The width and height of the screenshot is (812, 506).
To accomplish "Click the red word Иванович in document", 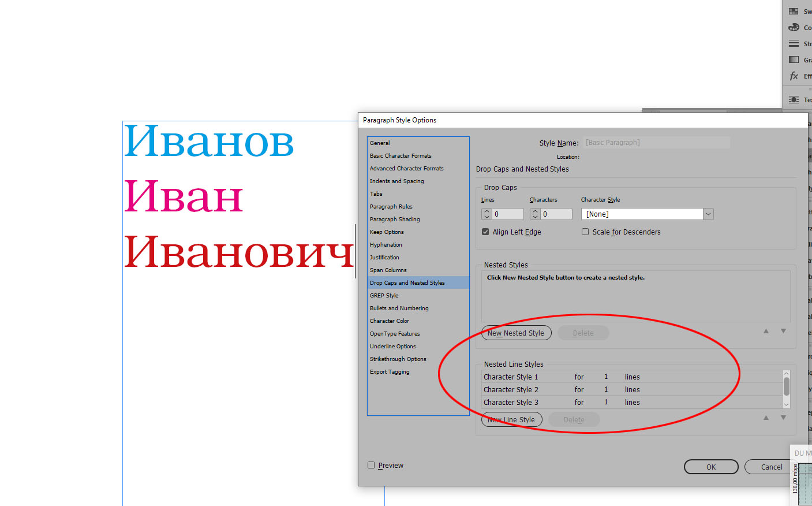I will (x=239, y=252).
